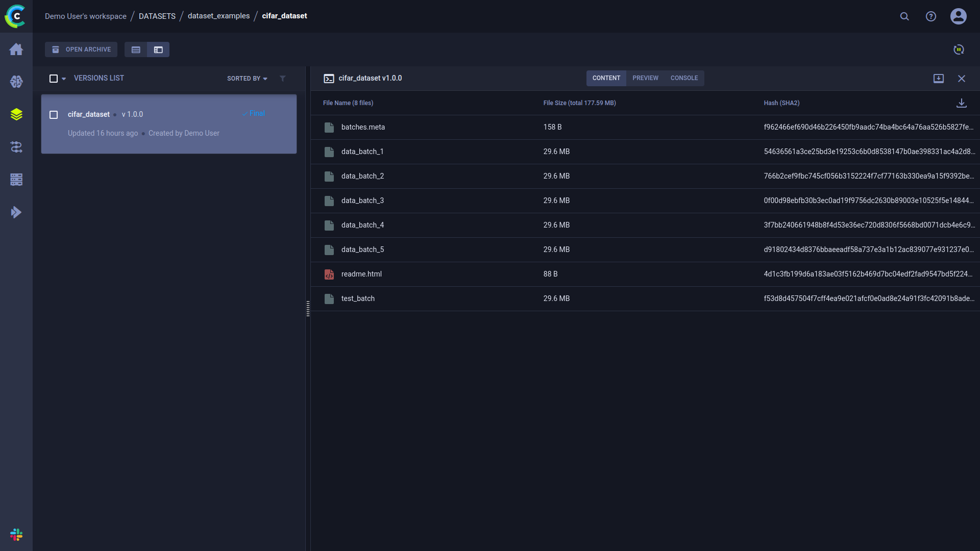
Task: Open the versions filter options
Action: click(x=283, y=78)
